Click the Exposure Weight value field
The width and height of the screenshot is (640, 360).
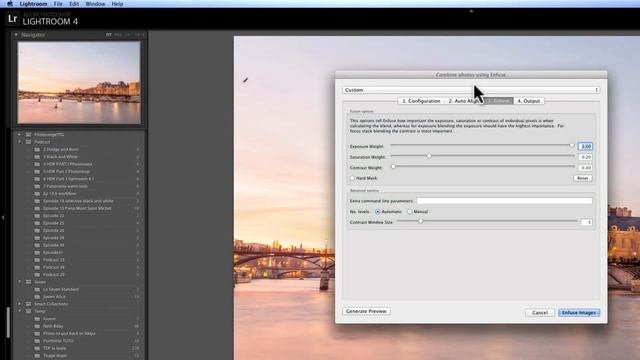coord(585,146)
